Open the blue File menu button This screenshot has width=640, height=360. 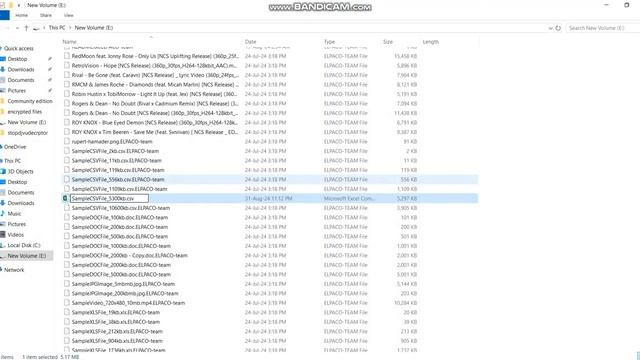4,16
